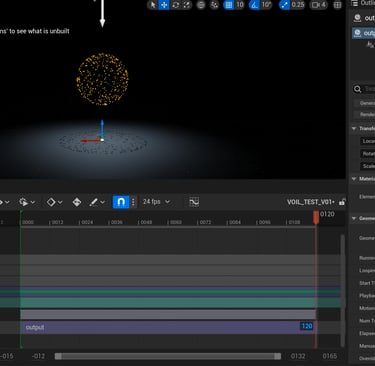The width and height of the screenshot is (375, 366).
Task: Collapse the Geometry Cache section in Details
Action: click(x=354, y=218)
